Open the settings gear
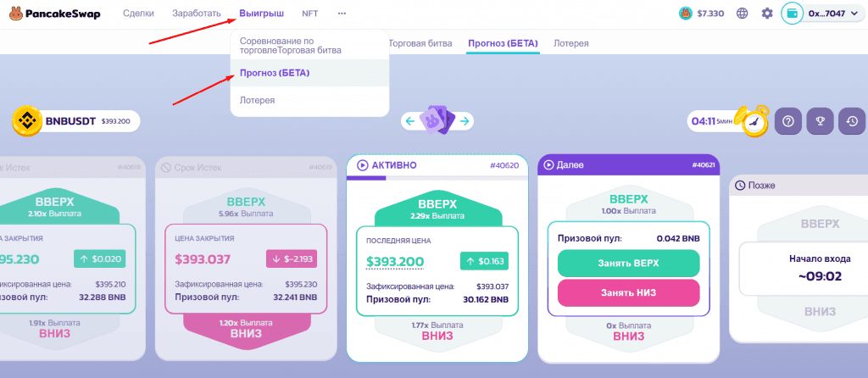 pyautogui.click(x=767, y=14)
